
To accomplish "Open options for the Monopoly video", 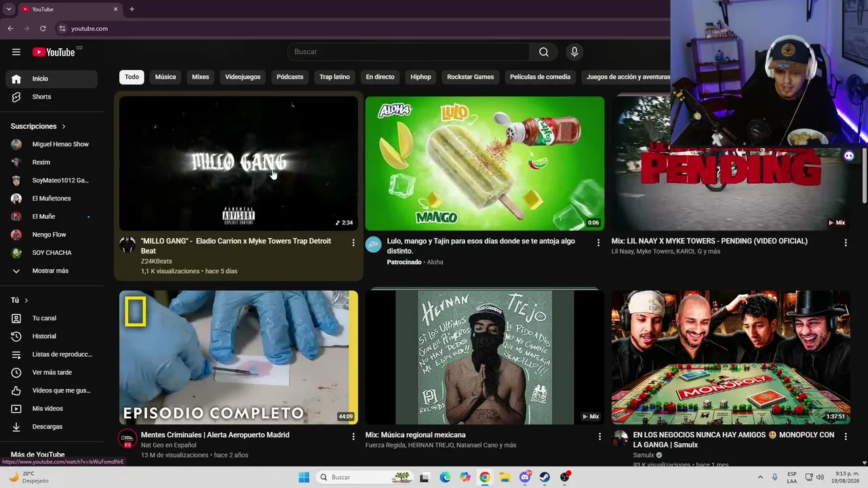I will pos(846,436).
